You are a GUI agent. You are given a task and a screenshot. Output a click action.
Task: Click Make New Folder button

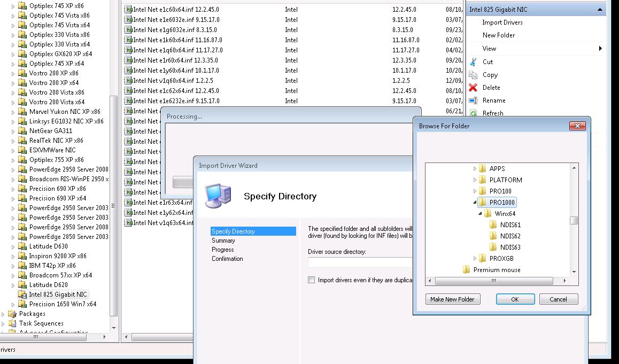[452, 299]
